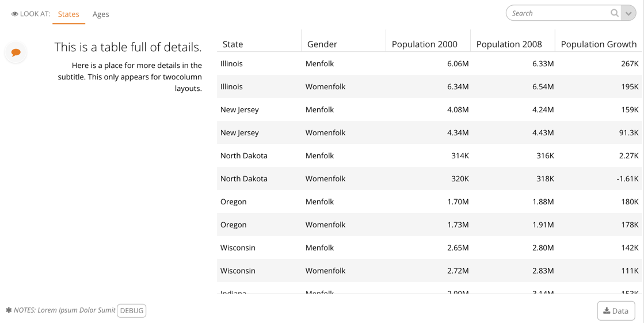Click the eye icon beside LOOK AT
Viewport: 644px width, 323px height.
click(15, 14)
